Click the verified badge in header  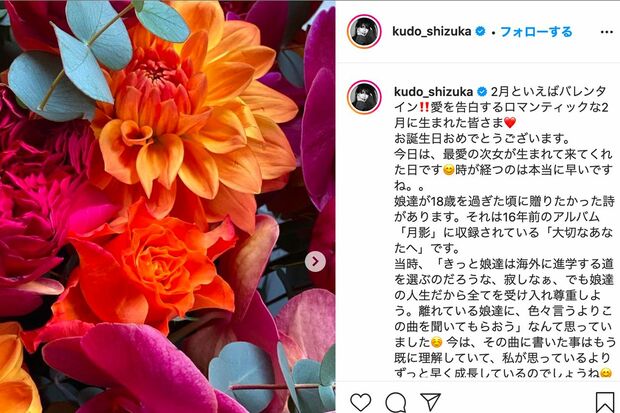480,31
